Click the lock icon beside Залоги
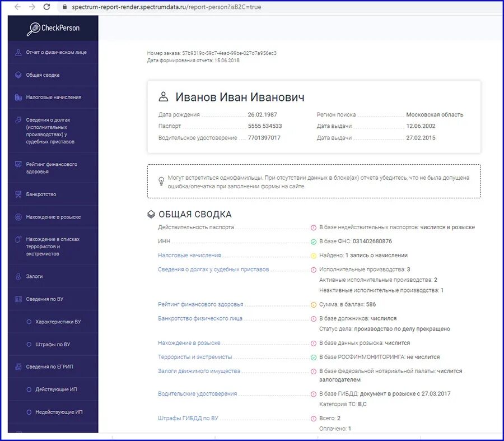Image resolution: width=504 pixels, height=441 pixels. (x=18, y=276)
